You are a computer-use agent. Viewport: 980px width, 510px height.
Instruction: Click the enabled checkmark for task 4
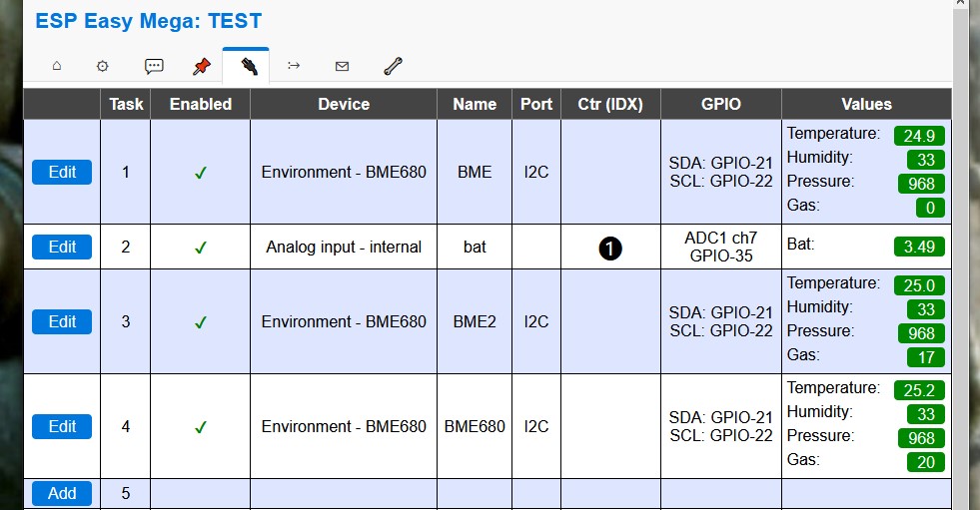point(200,427)
